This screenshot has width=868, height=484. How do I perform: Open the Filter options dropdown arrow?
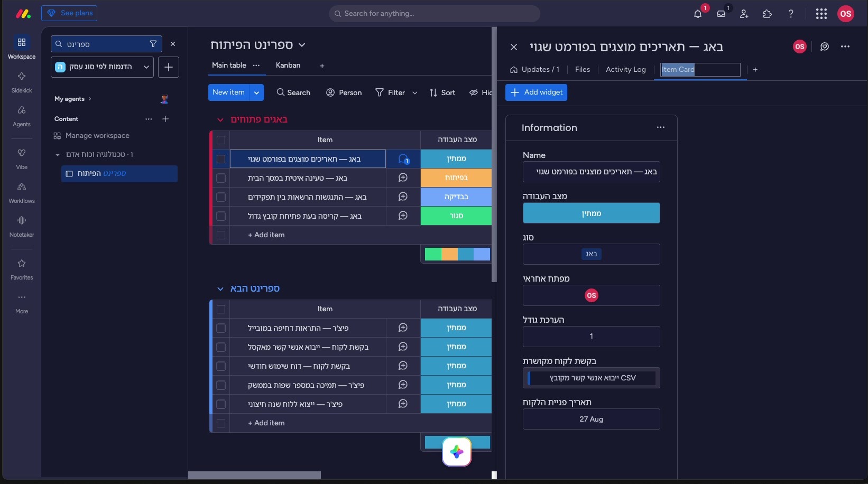coord(415,93)
